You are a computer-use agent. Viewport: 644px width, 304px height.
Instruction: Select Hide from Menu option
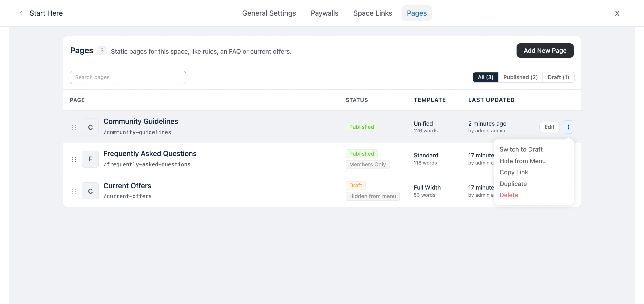(523, 161)
